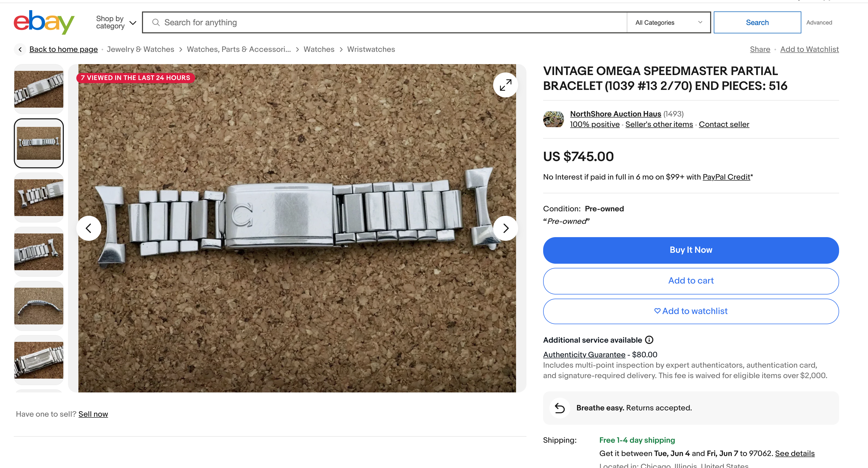Show the previous product image
The width and height of the screenshot is (868, 468).
tap(89, 229)
